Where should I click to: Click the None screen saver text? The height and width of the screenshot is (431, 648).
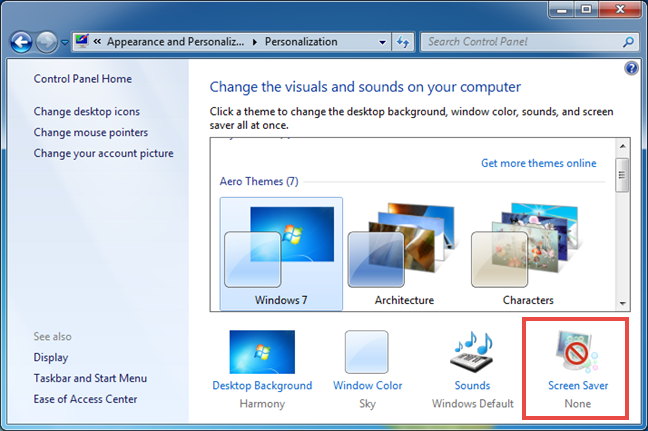pos(578,404)
